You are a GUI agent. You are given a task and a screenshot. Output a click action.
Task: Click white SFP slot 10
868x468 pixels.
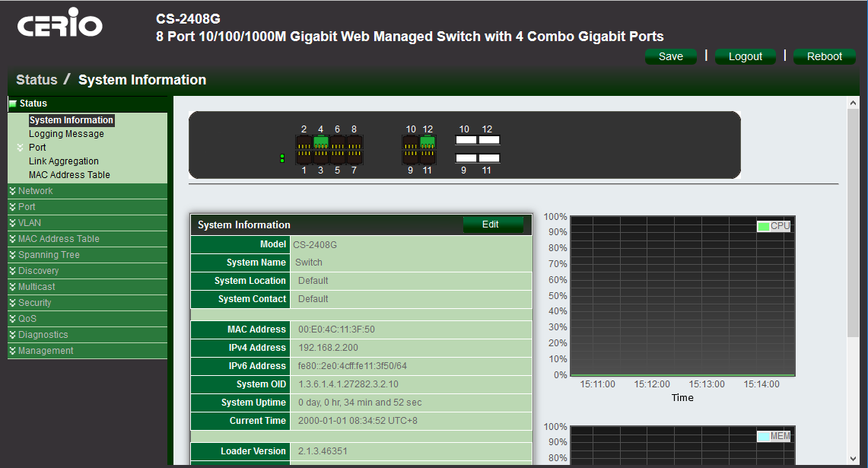pyautogui.click(x=466, y=140)
